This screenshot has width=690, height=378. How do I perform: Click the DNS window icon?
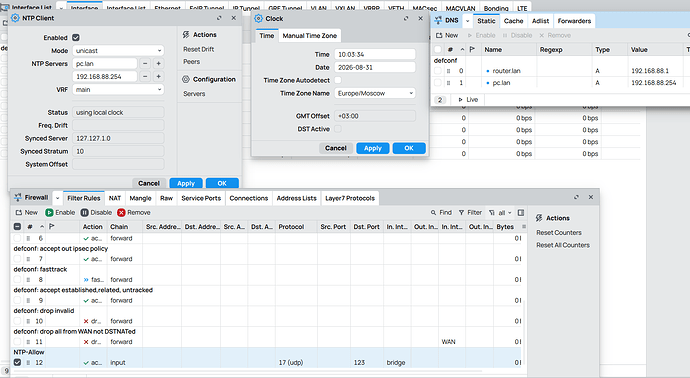[x=438, y=20]
